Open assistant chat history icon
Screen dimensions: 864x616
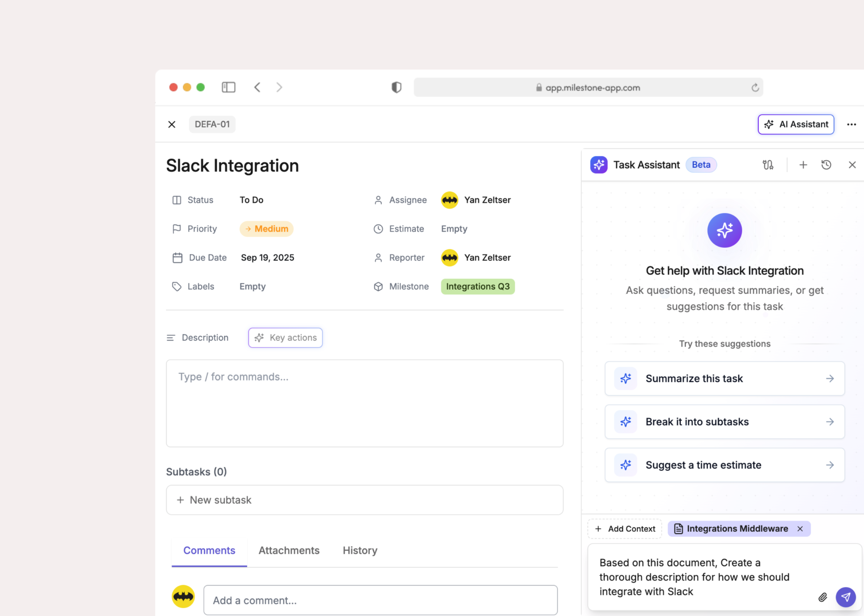826,165
